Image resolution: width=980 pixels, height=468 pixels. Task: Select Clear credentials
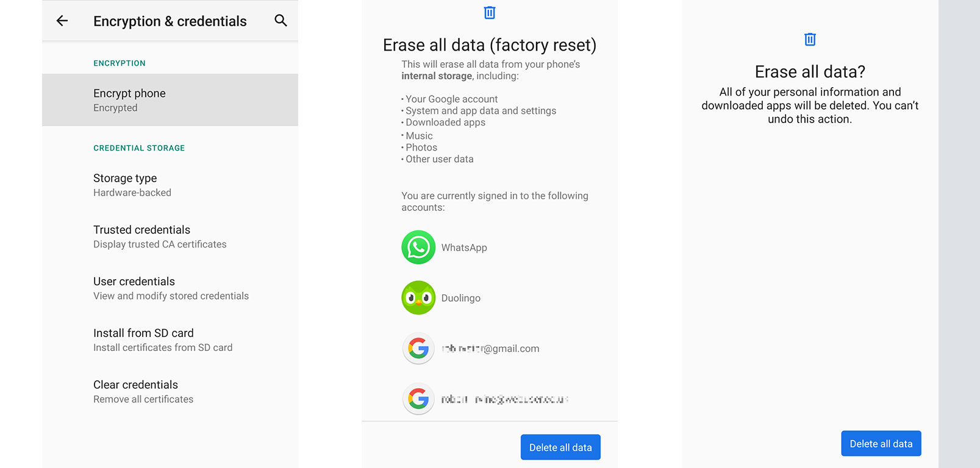170,391
